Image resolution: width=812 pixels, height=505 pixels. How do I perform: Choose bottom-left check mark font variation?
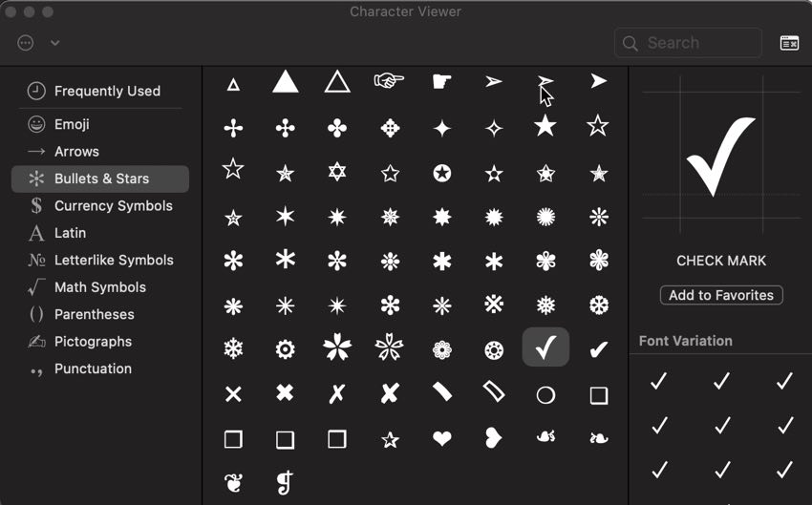pos(659,470)
